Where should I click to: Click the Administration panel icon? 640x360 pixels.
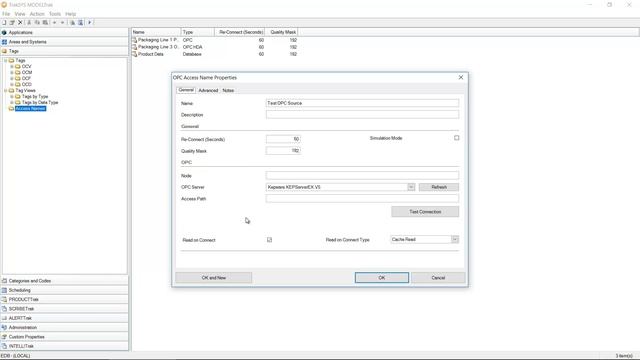[4, 327]
